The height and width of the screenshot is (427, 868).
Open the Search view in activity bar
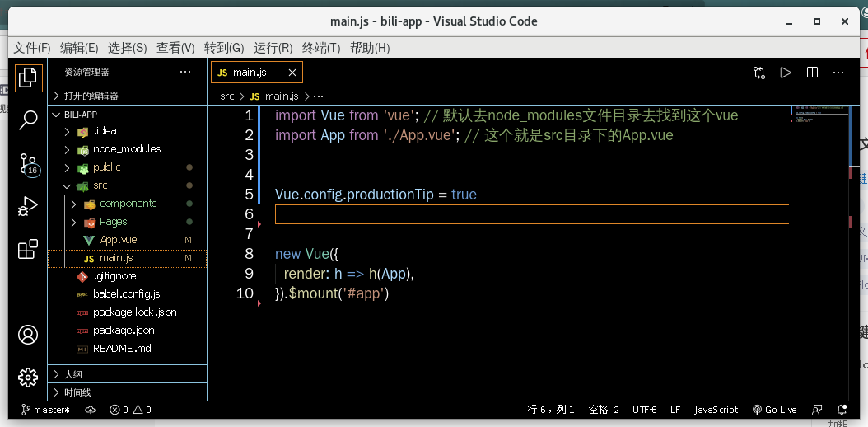pyautogui.click(x=28, y=120)
